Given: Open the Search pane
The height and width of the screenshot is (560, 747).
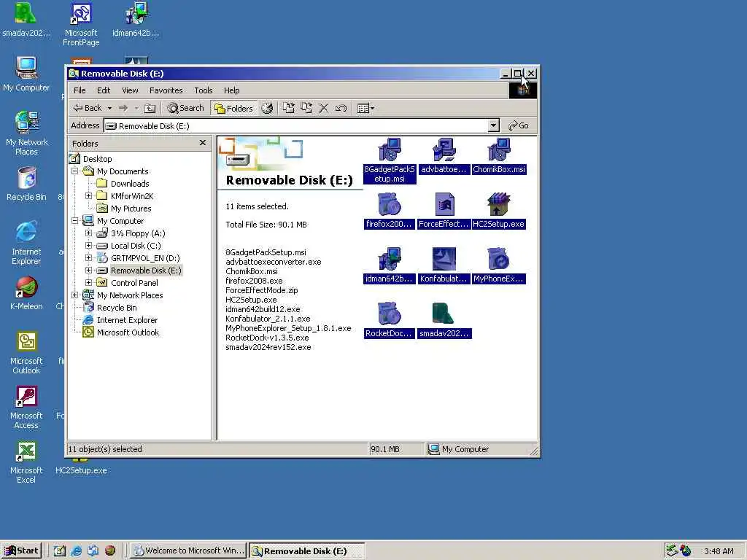Looking at the screenshot, I should point(186,108).
